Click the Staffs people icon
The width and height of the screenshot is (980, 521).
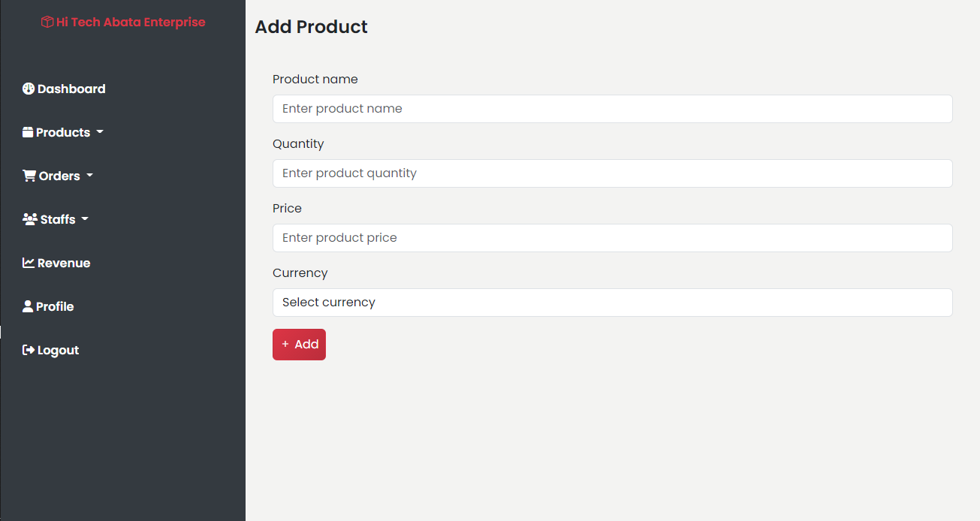[x=30, y=219]
